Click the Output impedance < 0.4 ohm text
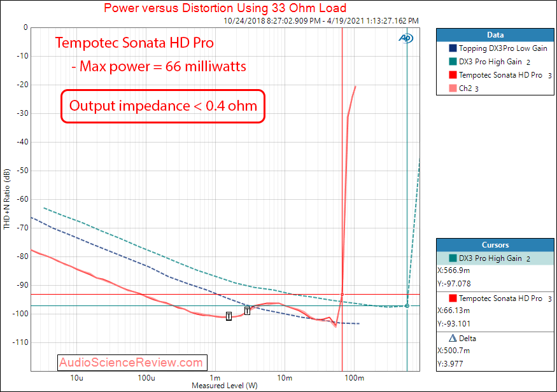557x392 pixels. [163, 106]
